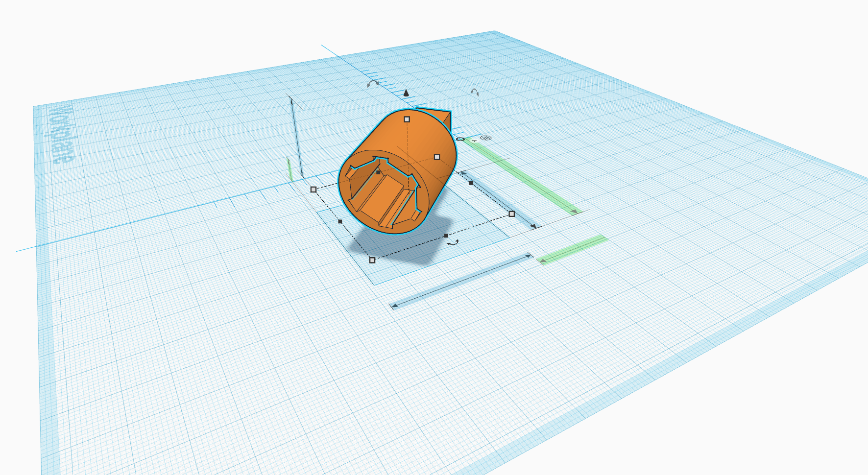Click the leftmost white corner resize handle

click(313, 190)
